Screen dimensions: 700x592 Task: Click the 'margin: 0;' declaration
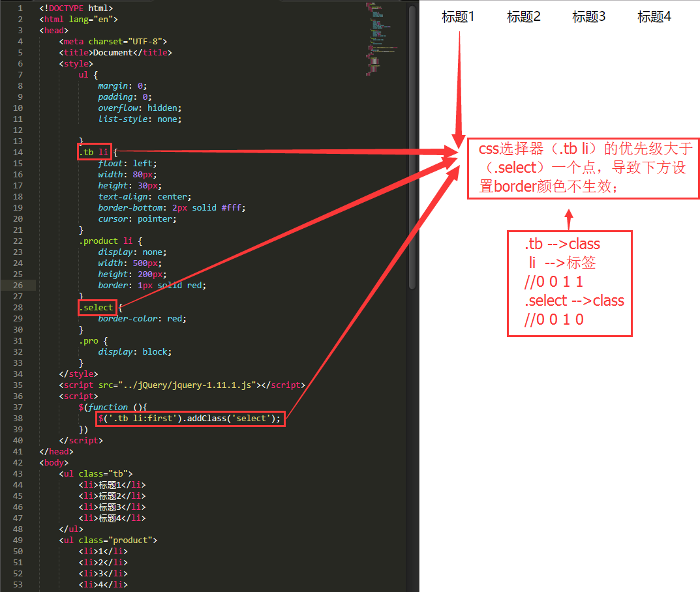[x=123, y=85]
